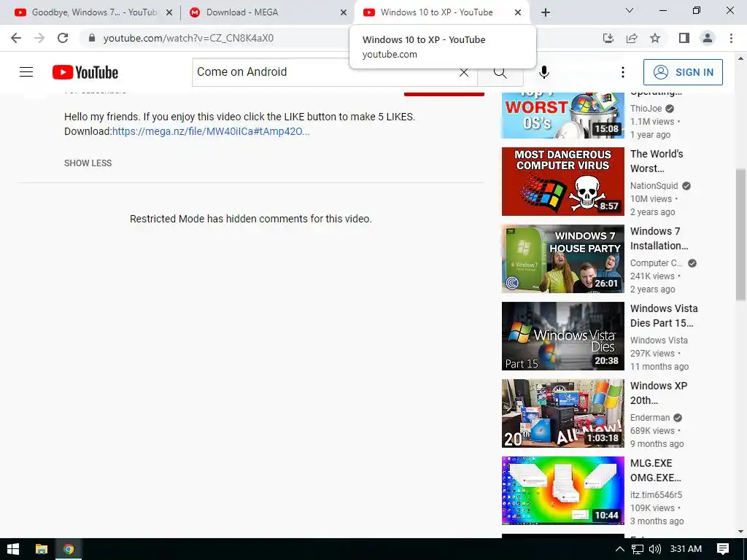Open File Explorer from taskbar
This screenshot has height=560, width=747.
(42, 549)
